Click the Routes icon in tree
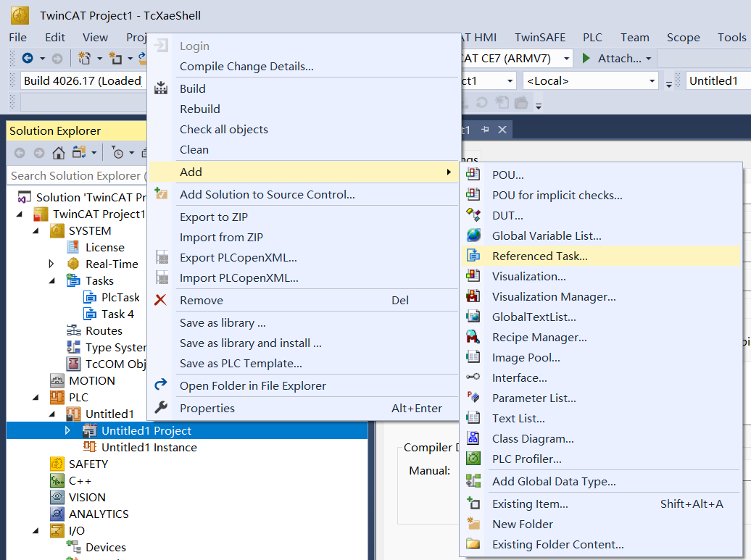 coord(74,330)
